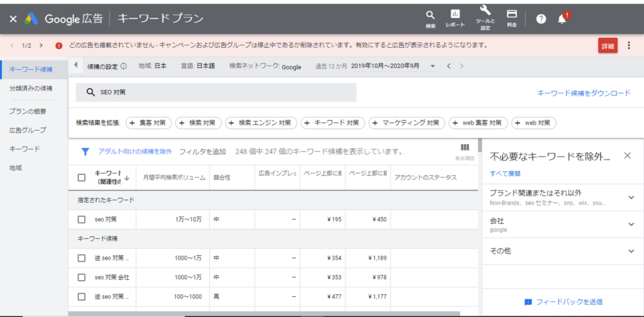Click the 詳細 button in alert bar
The width and height of the screenshot is (644, 317).
[608, 46]
